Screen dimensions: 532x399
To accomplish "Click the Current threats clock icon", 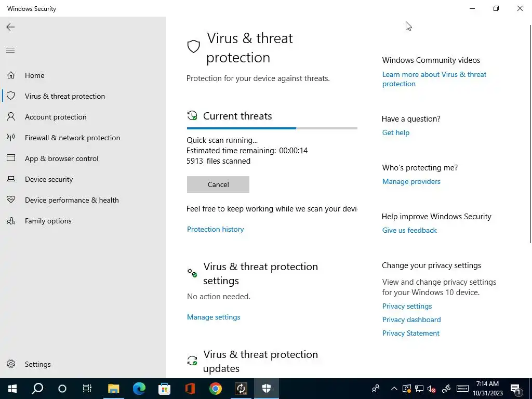I will pyautogui.click(x=192, y=115).
